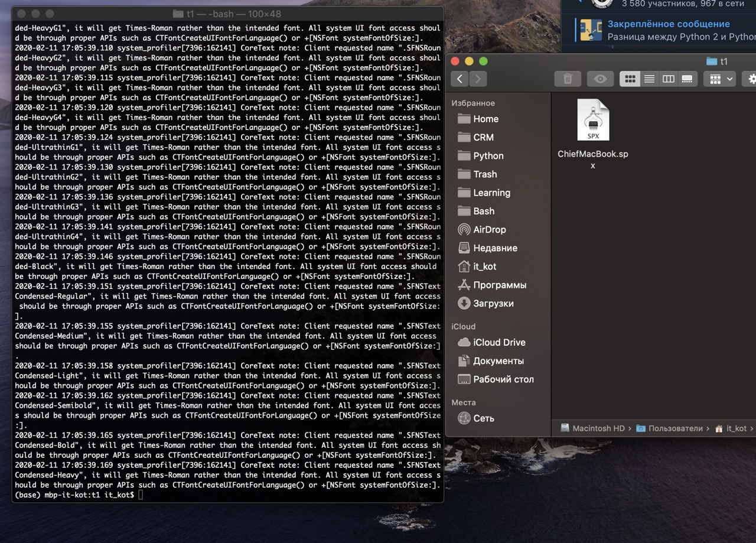Minimize the Finder window with yellow button
The width and height of the screenshot is (756, 543).
click(470, 61)
